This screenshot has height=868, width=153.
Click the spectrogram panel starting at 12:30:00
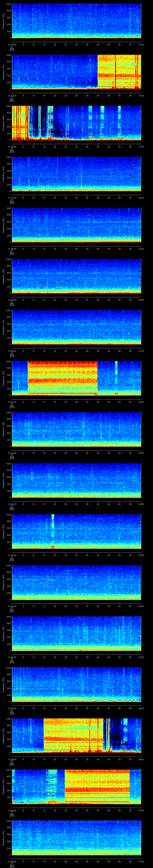coord(77,838)
